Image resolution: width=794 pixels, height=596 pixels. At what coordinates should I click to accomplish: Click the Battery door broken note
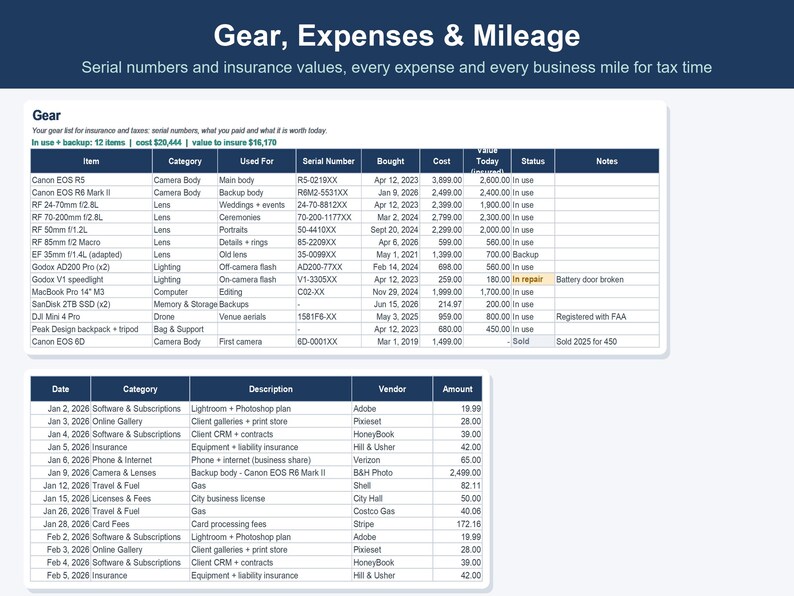(x=607, y=279)
